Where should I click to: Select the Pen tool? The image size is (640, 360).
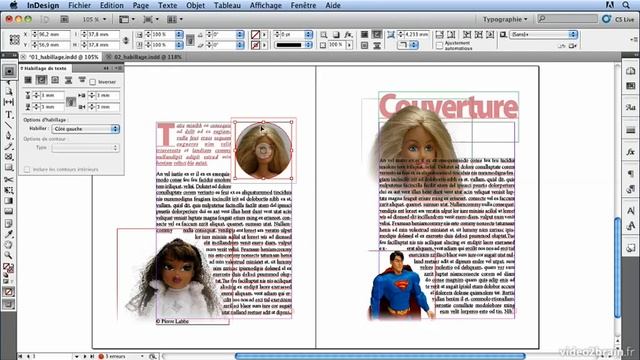9,136
